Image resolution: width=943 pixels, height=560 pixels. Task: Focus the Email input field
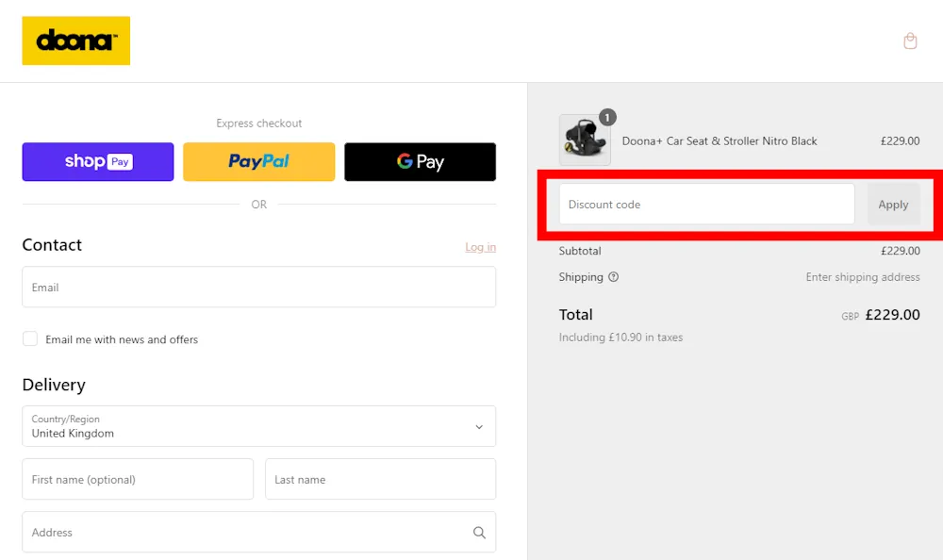coord(259,287)
